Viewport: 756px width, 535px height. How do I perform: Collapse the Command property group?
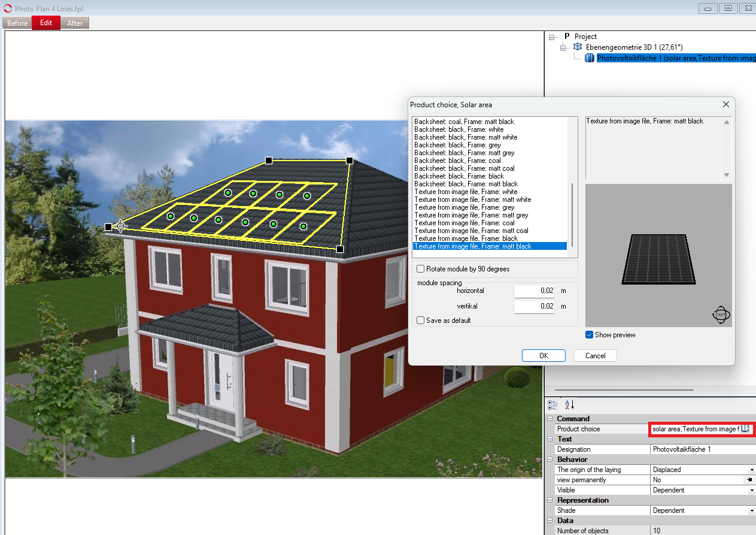(x=550, y=419)
